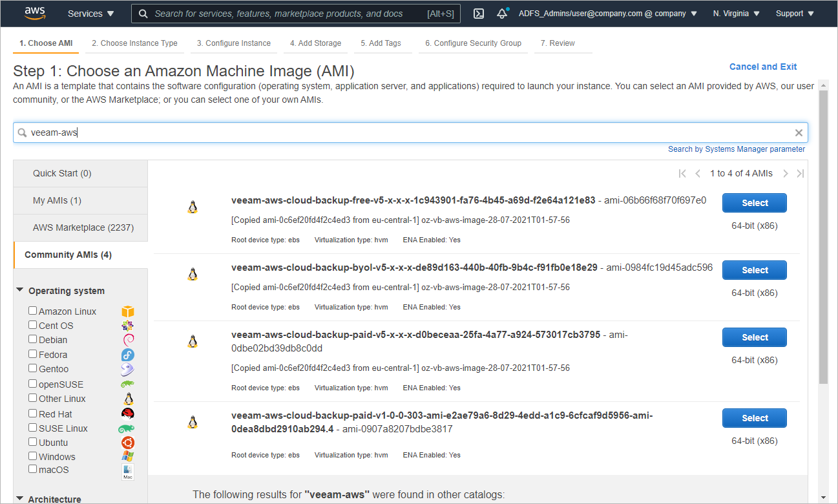Image resolution: width=838 pixels, height=504 pixels.
Task: Select the veeam-aws-cloud-backup-free AMI
Action: (754, 203)
